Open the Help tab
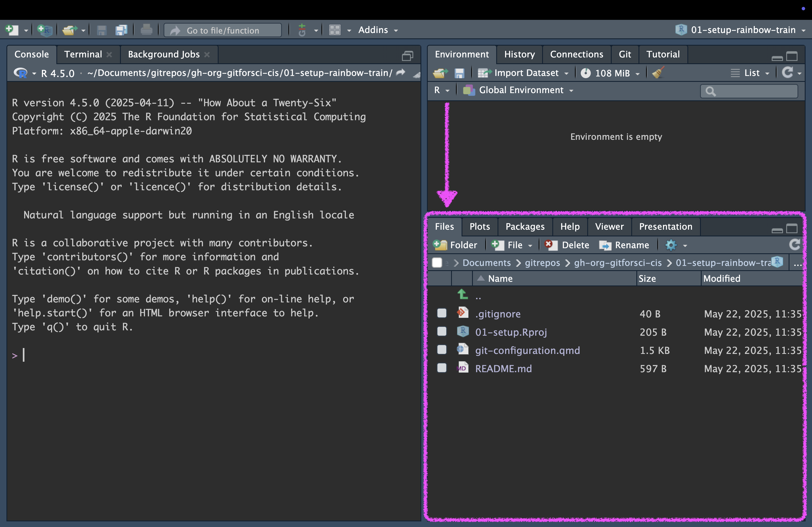 (x=570, y=226)
